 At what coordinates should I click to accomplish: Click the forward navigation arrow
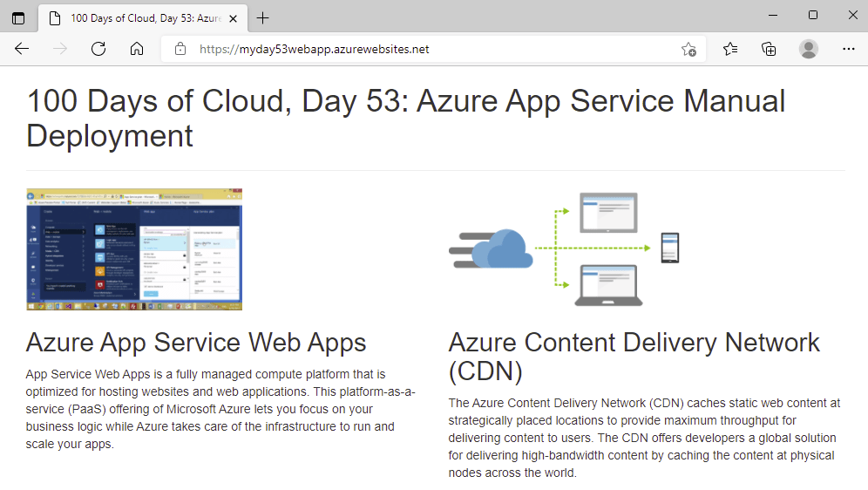60,49
